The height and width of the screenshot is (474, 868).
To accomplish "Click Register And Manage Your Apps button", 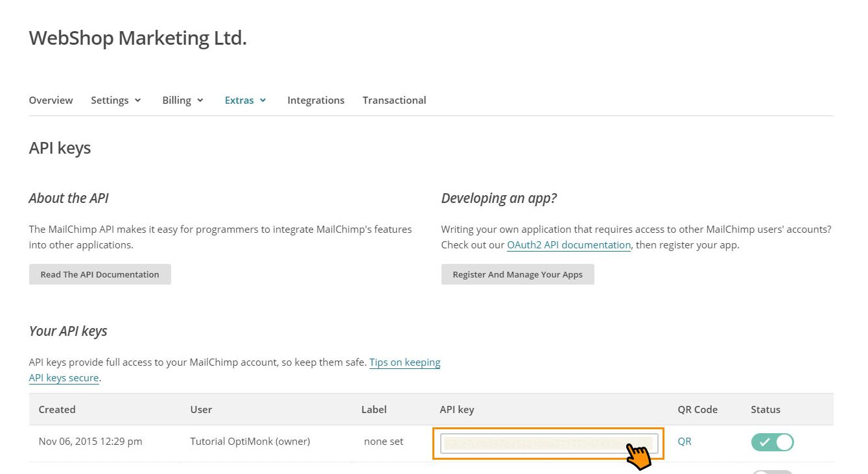I will click(x=517, y=274).
